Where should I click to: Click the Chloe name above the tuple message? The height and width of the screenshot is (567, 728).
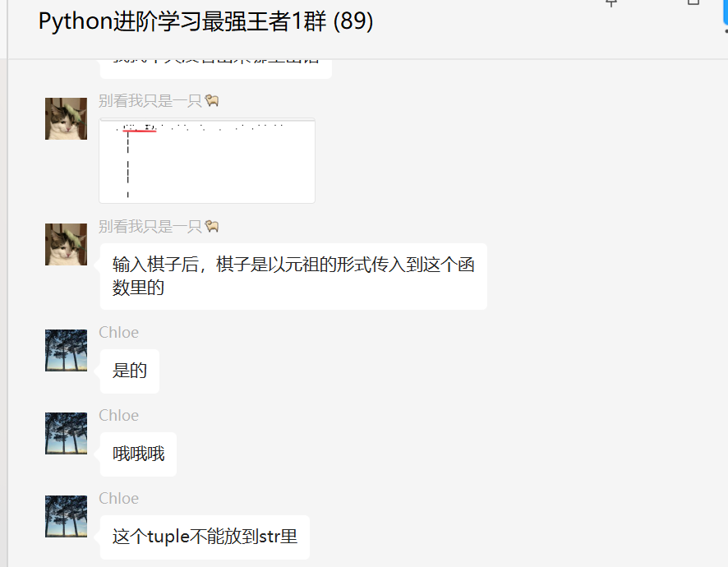coord(119,498)
